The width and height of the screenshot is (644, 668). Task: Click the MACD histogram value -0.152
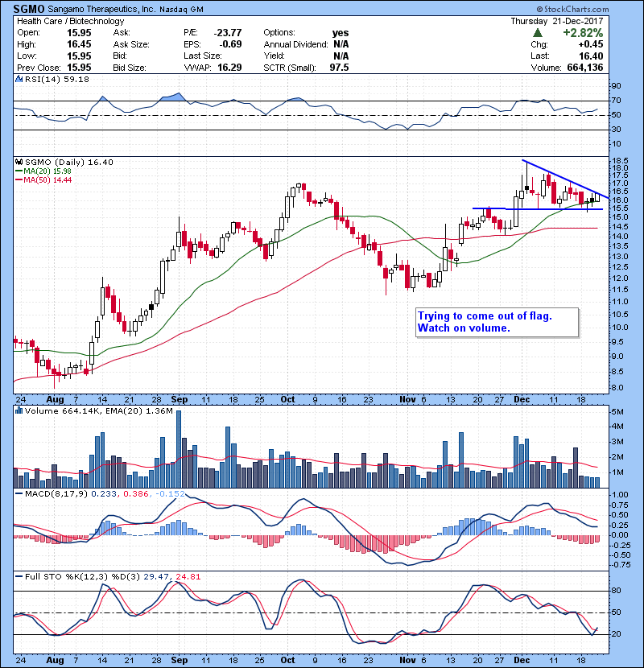[x=171, y=494]
